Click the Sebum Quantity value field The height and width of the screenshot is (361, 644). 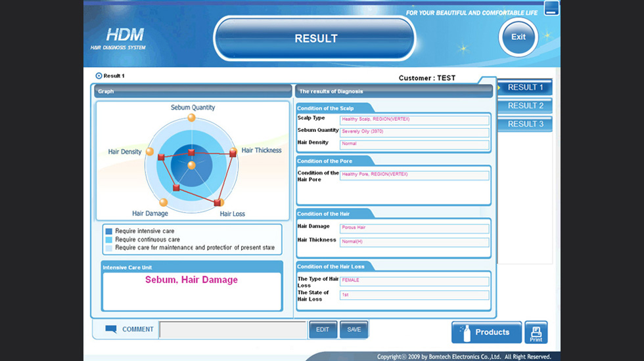pos(414,133)
